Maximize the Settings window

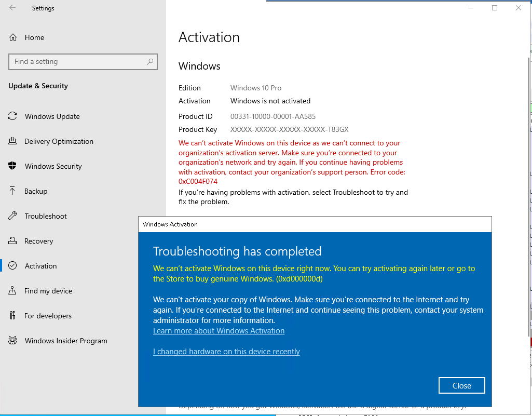pyautogui.click(x=495, y=8)
